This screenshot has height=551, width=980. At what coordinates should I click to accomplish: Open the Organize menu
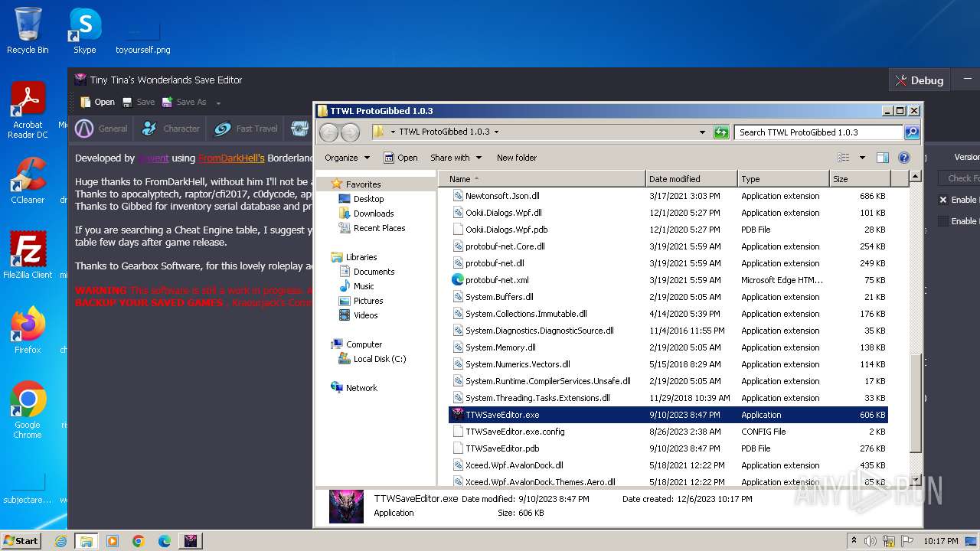click(x=347, y=158)
